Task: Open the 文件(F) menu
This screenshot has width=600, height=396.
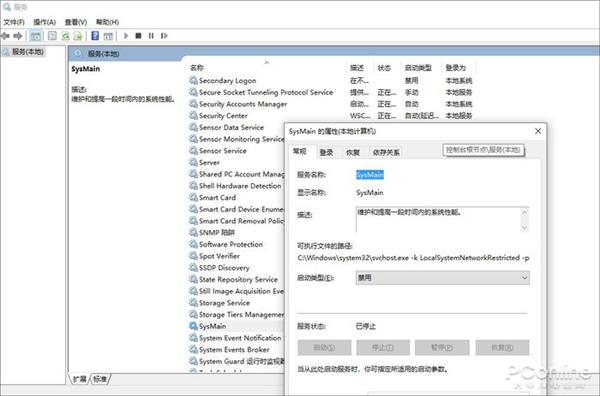Action: click(x=14, y=22)
